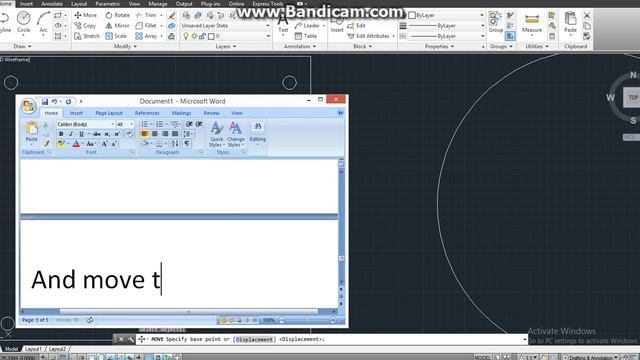Open the Annotate ribbon tab in AutoCAD

click(x=52, y=4)
